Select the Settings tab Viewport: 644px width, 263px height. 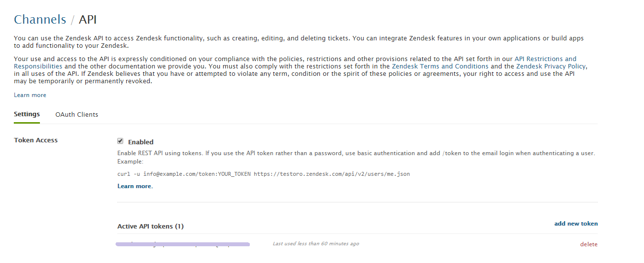tap(27, 114)
